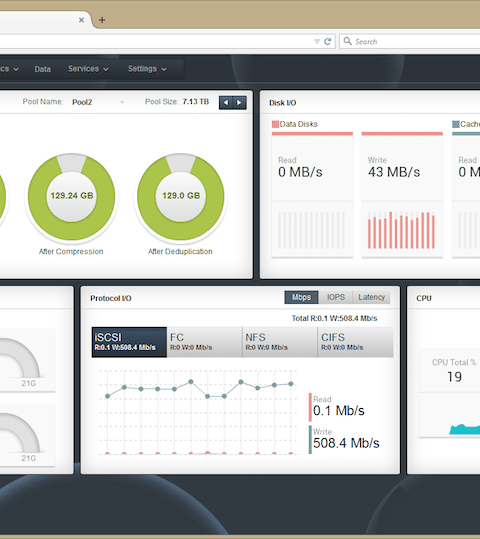The width and height of the screenshot is (480, 539).
Task: Open the Data menu
Action: pos(43,69)
